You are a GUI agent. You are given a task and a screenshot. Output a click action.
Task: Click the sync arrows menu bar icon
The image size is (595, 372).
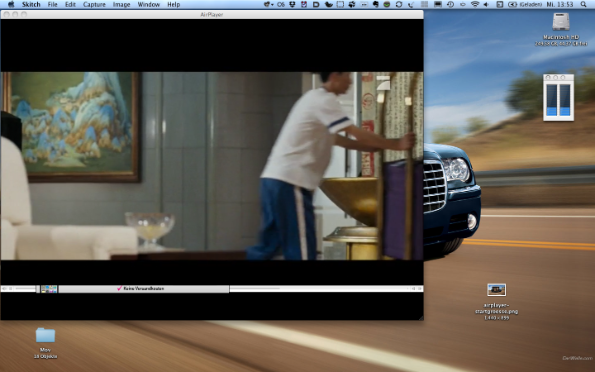(x=399, y=5)
